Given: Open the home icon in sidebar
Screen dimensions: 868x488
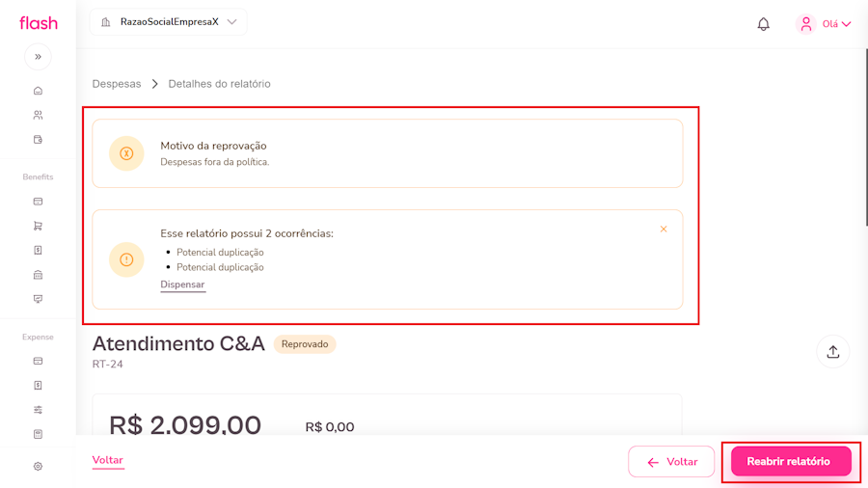Looking at the screenshot, I should [x=38, y=91].
